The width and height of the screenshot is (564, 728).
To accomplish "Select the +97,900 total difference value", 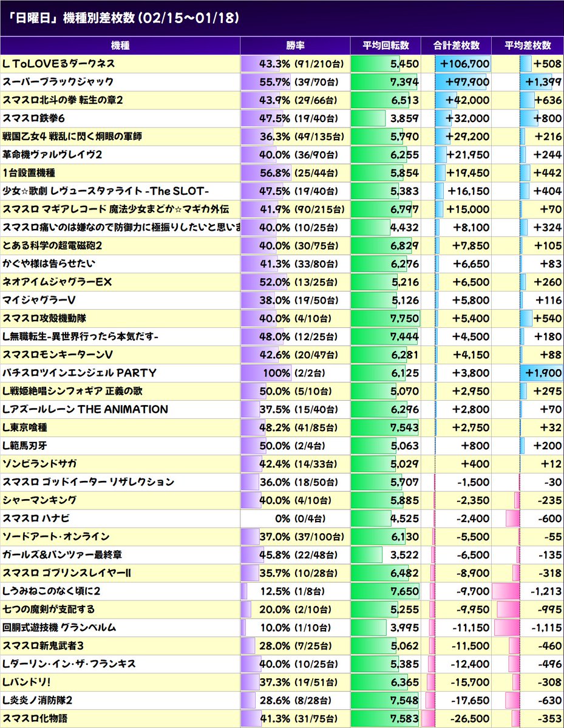I will pos(467,82).
